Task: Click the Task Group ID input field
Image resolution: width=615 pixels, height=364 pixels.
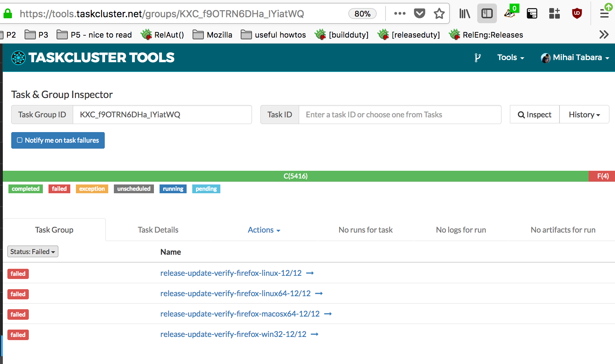Action: click(x=162, y=115)
